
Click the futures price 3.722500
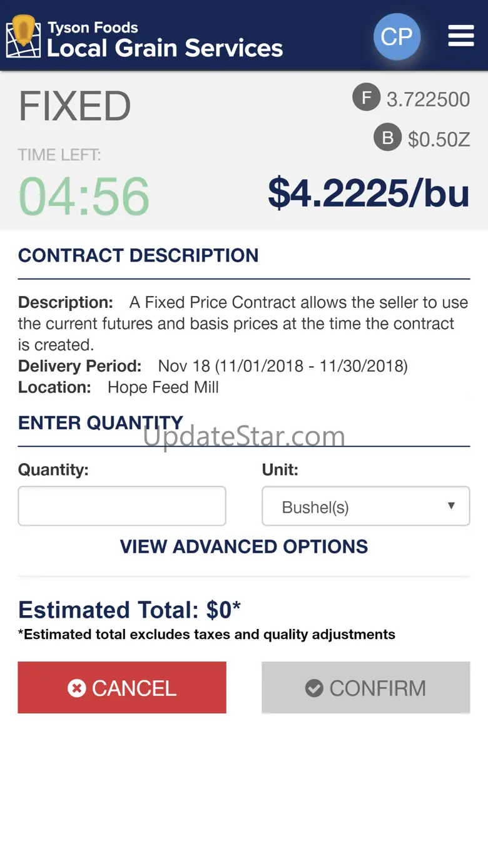click(428, 100)
